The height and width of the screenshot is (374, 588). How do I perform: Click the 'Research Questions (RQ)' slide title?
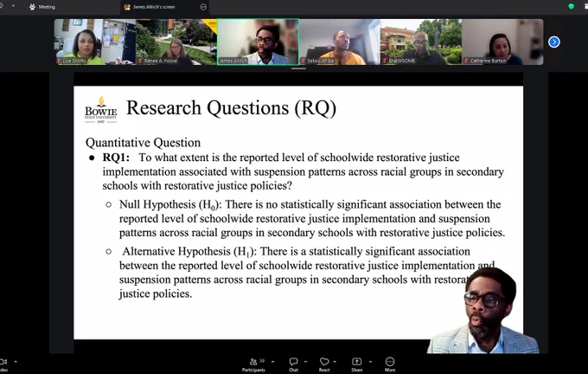pos(231,108)
